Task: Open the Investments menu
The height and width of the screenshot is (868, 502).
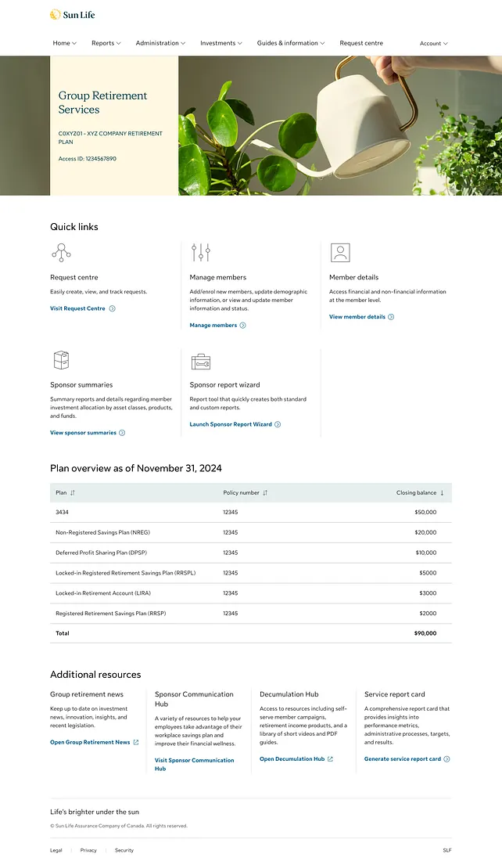Action: tap(221, 43)
